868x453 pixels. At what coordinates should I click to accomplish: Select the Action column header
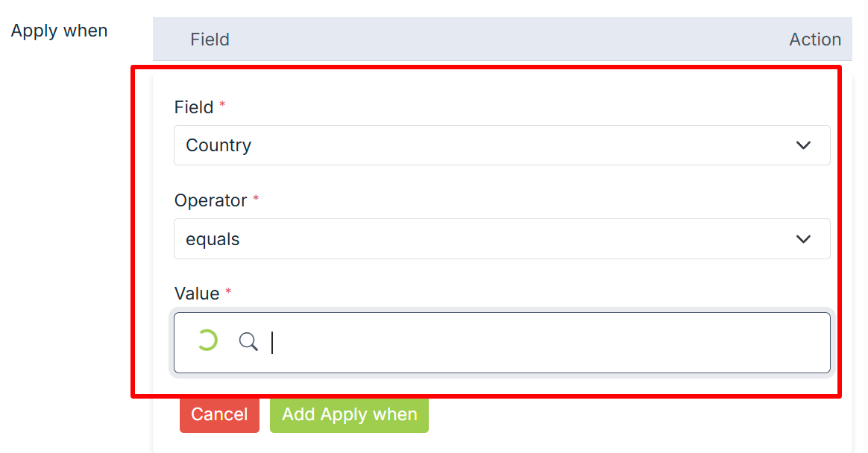point(815,39)
